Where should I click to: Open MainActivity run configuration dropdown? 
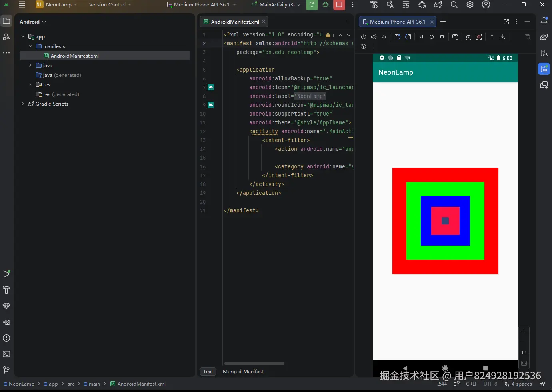[x=276, y=5]
